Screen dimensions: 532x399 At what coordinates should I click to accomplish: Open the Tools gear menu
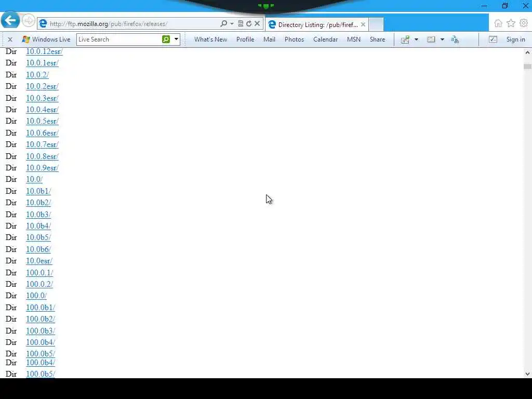(524, 23)
